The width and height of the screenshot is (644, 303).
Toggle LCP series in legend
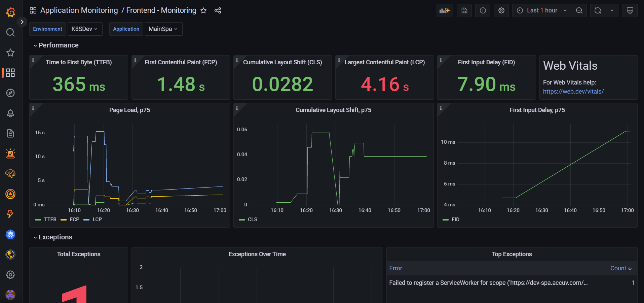pos(93,220)
